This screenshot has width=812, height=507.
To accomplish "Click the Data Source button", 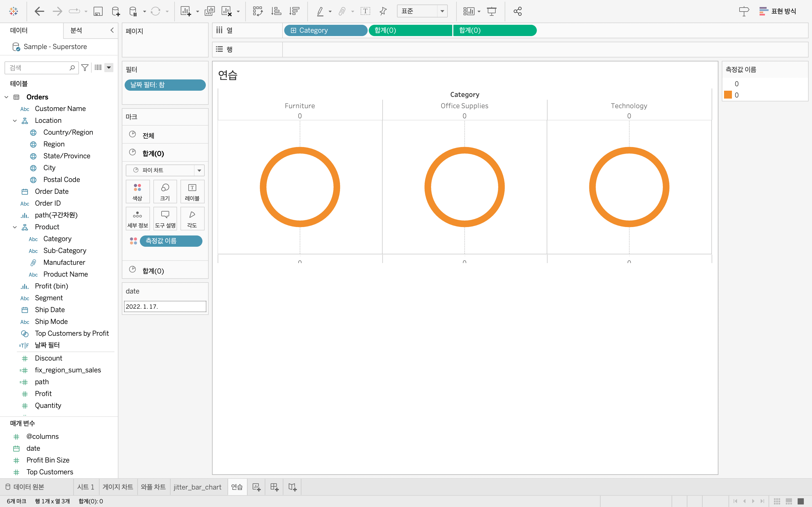I will click(x=25, y=487).
